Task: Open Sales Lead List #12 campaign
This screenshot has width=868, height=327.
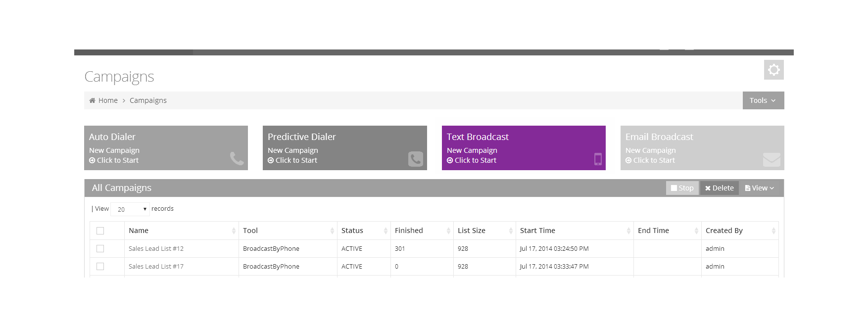Action: [156, 248]
